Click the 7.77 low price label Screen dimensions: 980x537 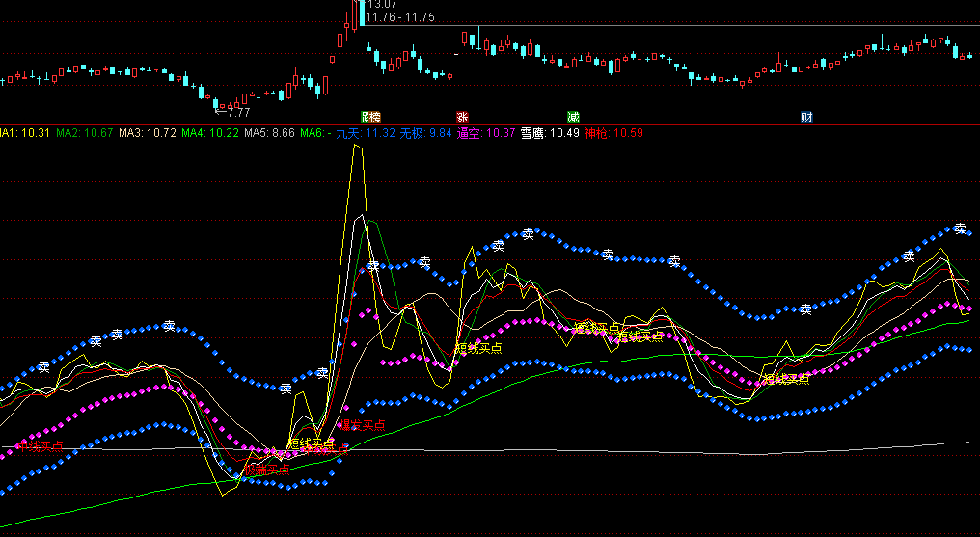[234, 113]
